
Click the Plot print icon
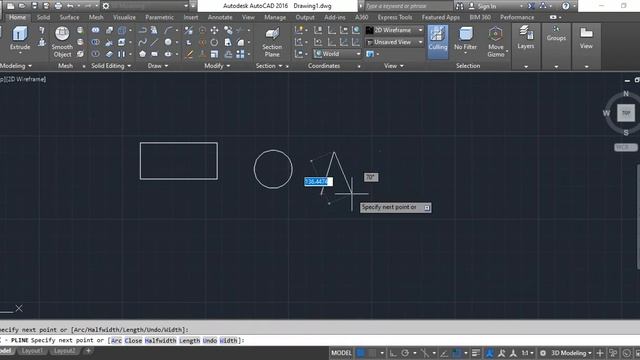coord(58,6)
